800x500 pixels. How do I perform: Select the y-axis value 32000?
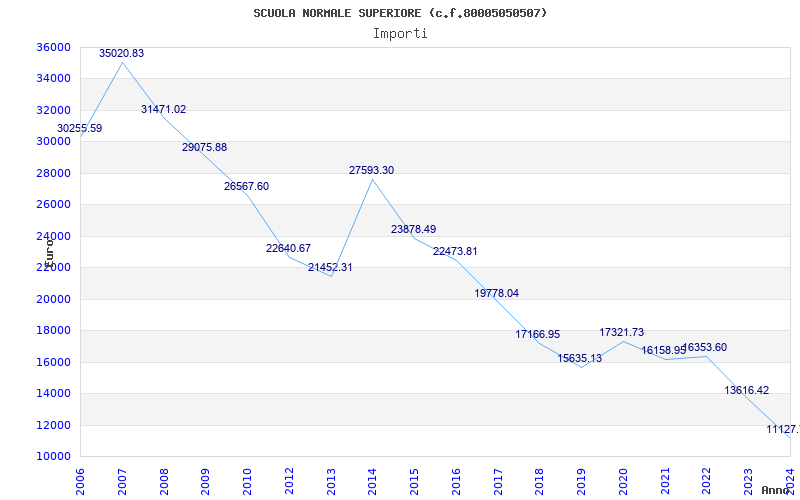[x=54, y=110]
